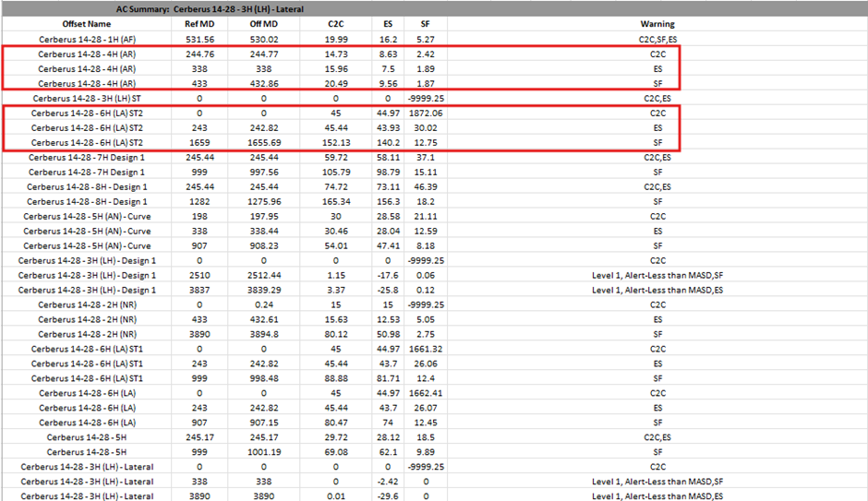Select the SF column header
The width and height of the screenshot is (868, 501).
(x=425, y=23)
